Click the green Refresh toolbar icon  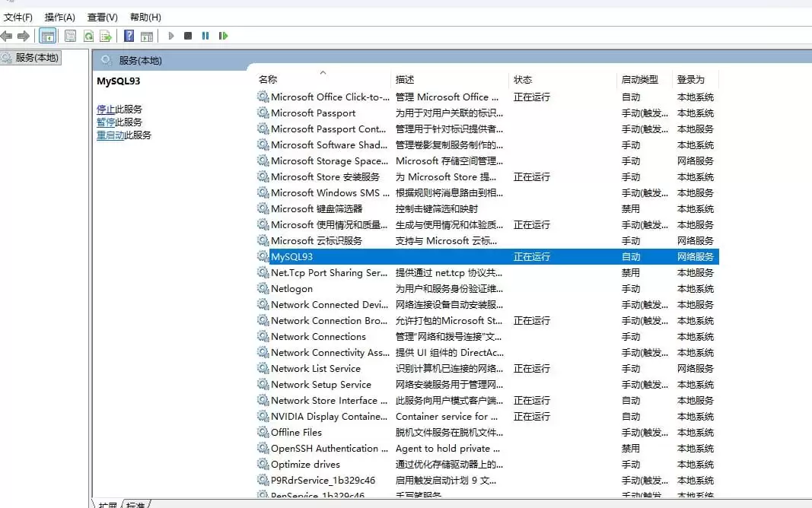88,36
